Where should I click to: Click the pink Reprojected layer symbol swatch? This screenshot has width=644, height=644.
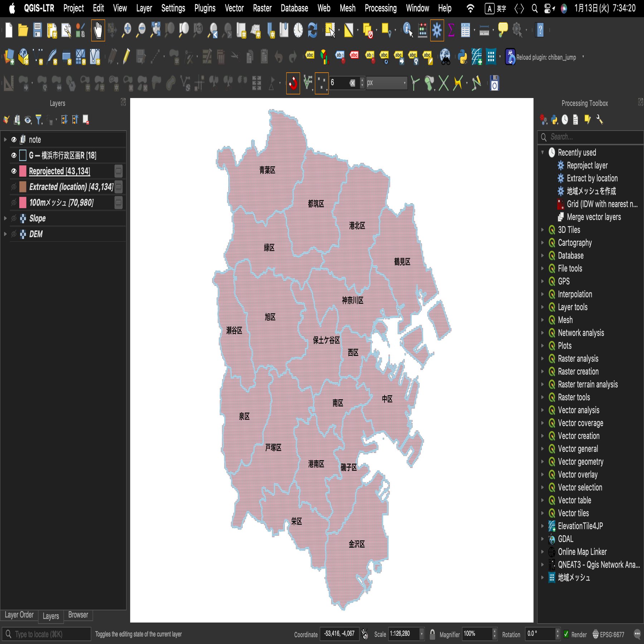[23, 171]
